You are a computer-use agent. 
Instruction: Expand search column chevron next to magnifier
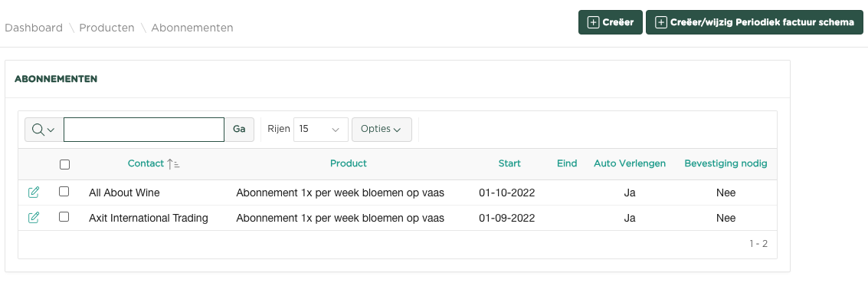pyautogui.click(x=51, y=130)
